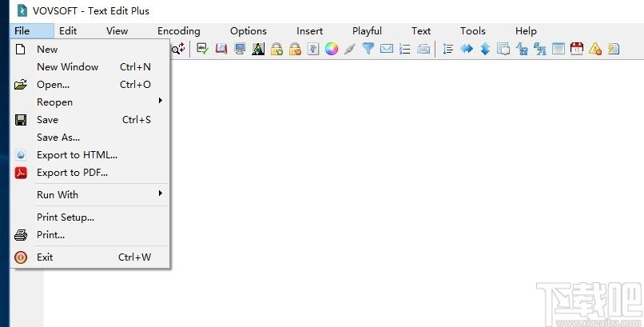The height and width of the screenshot is (327, 644).
Task: Click the A-to-a letter case conversion icon
Action: [x=522, y=49]
